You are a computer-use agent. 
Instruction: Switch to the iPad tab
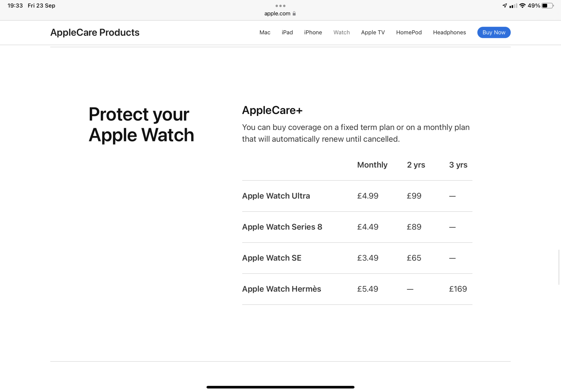point(287,32)
